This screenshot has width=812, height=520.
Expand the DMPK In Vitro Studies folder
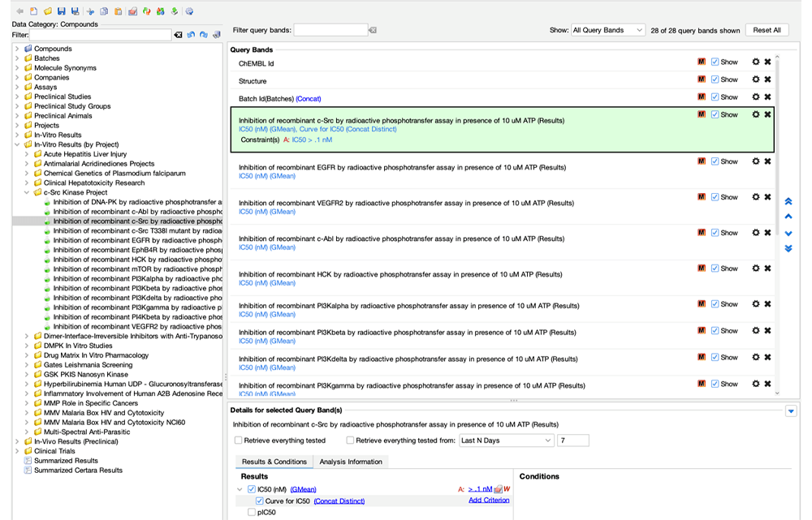[x=27, y=346]
